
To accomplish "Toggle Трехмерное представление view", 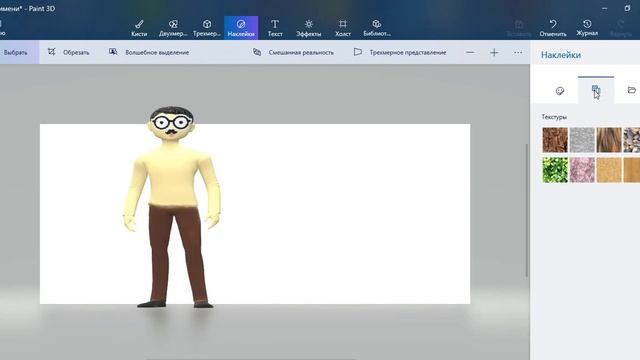I will [400, 52].
